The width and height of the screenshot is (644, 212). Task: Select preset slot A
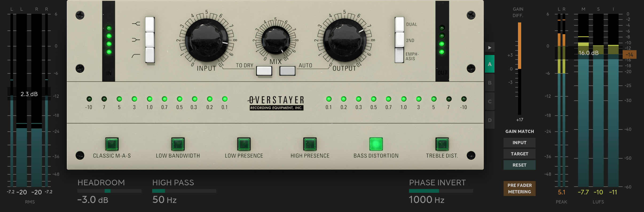coord(489,64)
